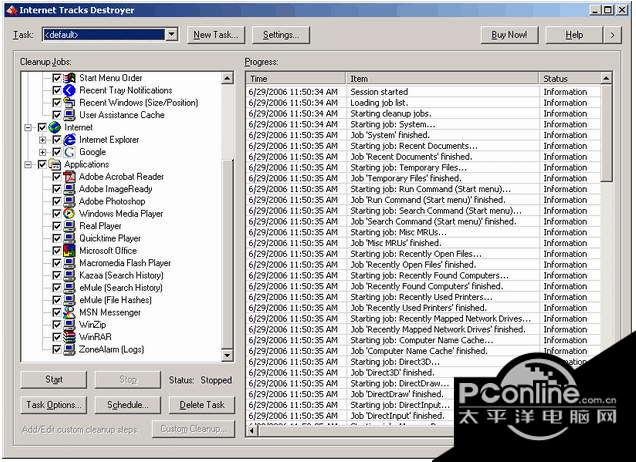This screenshot has width=636, height=462.
Task: Uncheck the Microsoft Office checkbox
Action: click(x=57, y=251)
